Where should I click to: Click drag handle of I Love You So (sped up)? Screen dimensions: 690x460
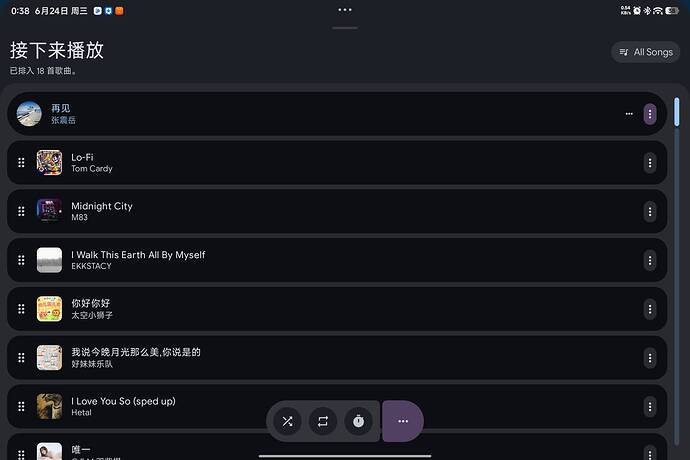click(21, 407)
